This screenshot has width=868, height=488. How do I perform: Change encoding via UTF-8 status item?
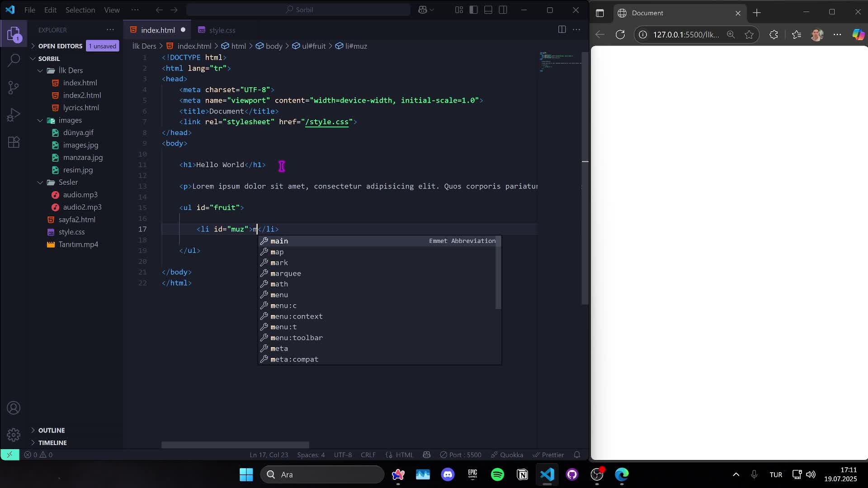[343, 455]
